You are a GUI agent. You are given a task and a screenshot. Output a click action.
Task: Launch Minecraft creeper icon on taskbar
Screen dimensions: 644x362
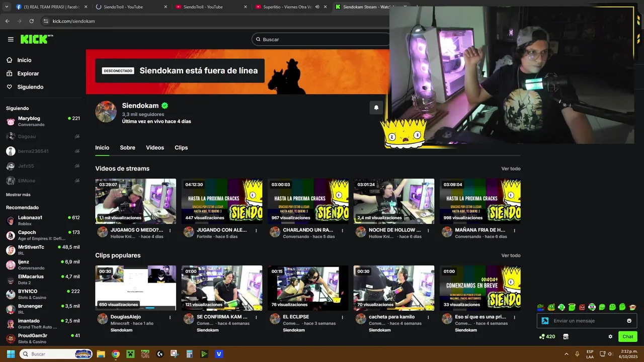click(130, 354)
